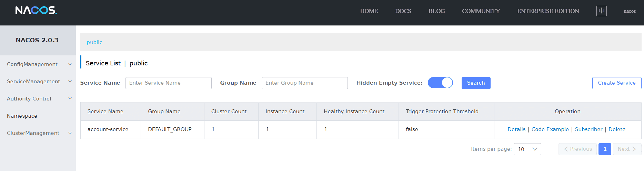Open Namespace sidebar item
Viewport: 644px width, 171px height.
pos(38,116)
